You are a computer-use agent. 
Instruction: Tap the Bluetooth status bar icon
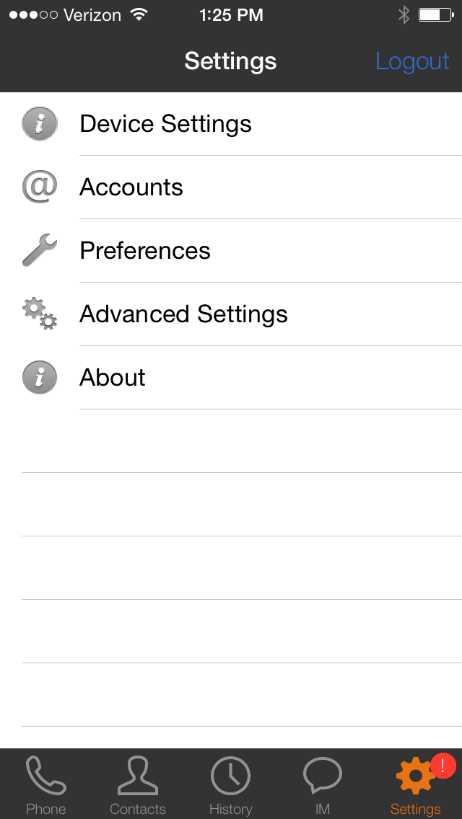(404, 15)
